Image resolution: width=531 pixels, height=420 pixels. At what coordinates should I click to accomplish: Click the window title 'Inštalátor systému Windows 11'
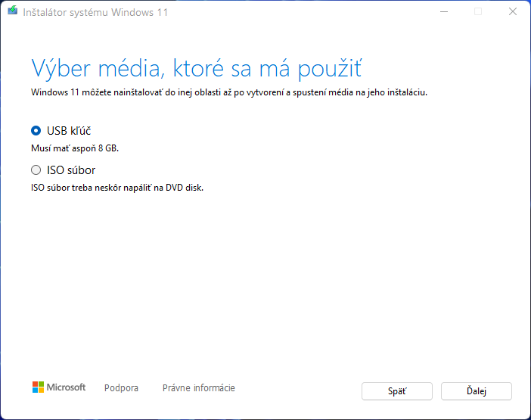pos(95,13)
